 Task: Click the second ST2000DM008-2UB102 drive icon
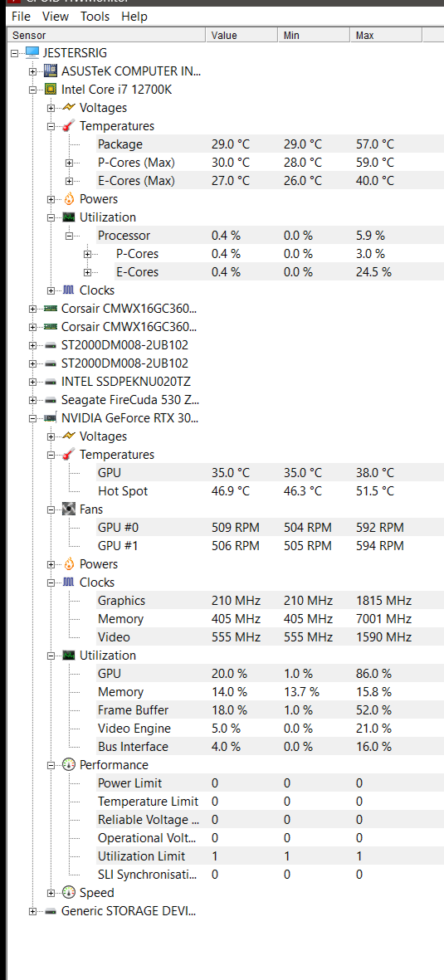(x=51, y=363)
